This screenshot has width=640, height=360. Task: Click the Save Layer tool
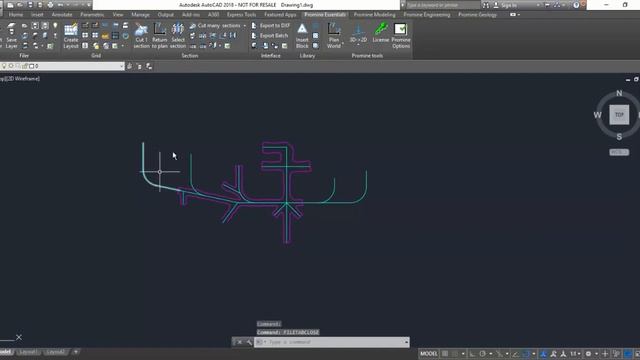[11, 36]
